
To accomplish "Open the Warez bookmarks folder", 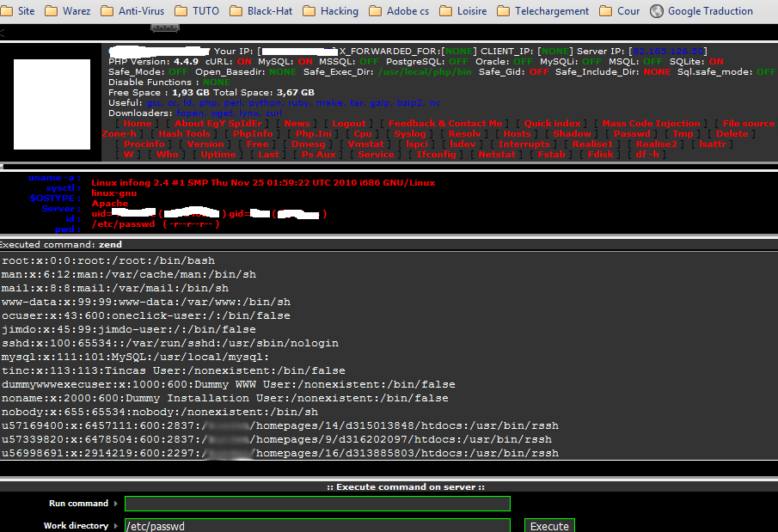I will coord(68,11).
